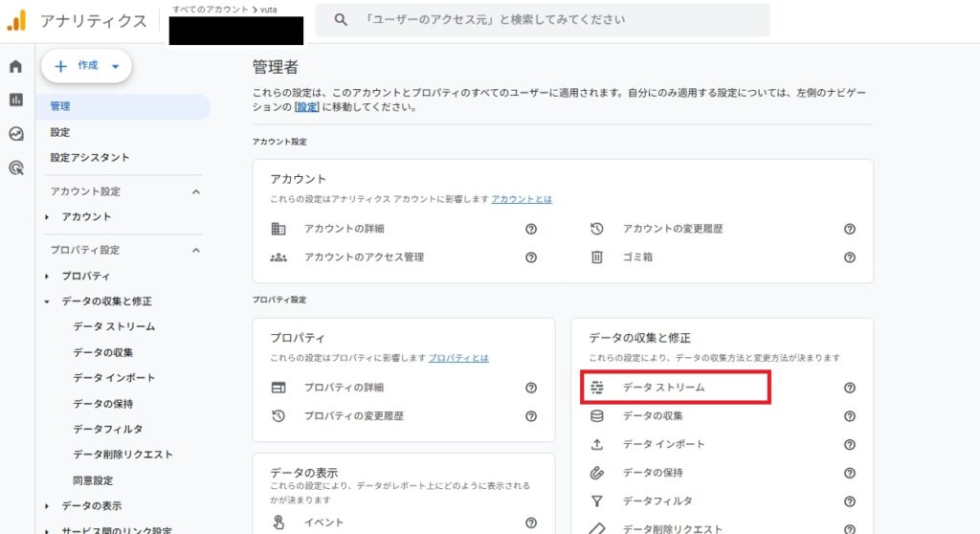
Task: Open the Home icon in left rail
Action: tap(16, 66)
